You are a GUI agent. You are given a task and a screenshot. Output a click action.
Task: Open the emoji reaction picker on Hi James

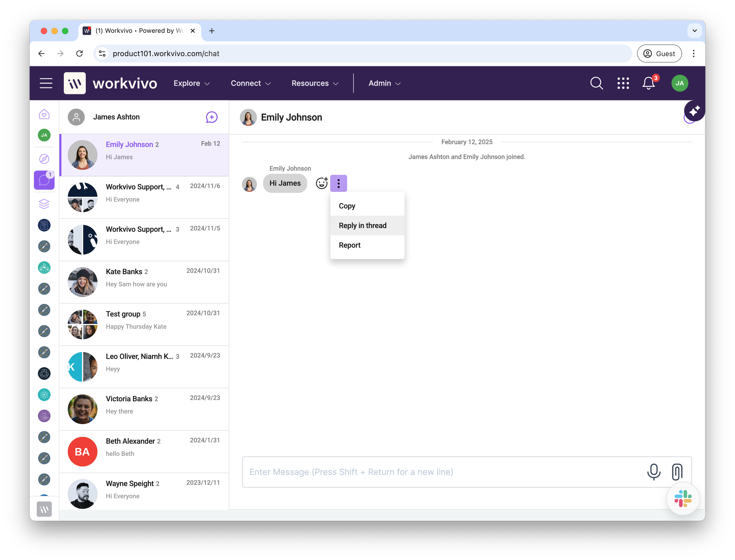321,183
